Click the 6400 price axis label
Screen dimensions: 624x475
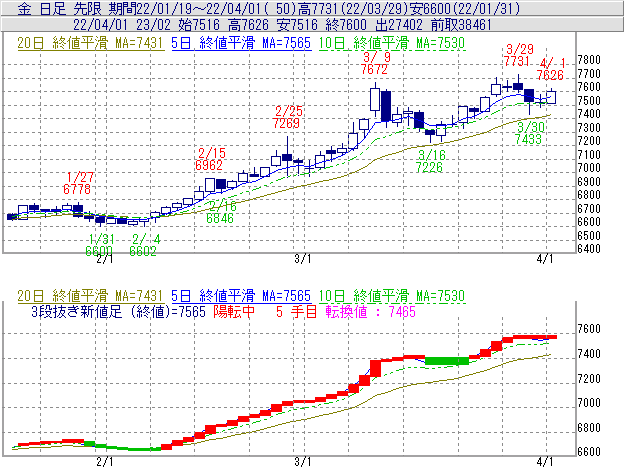589,249
